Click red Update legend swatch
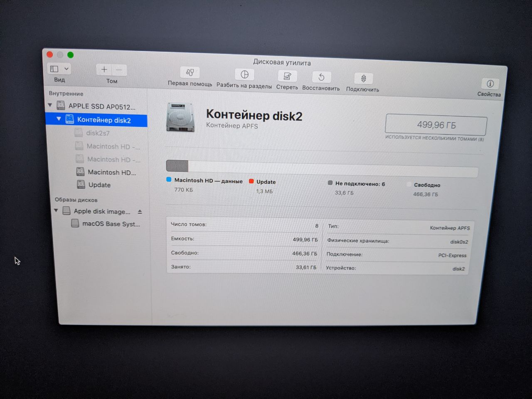The height and width of the screenshot is (399, 532). (x=251, y=181)
